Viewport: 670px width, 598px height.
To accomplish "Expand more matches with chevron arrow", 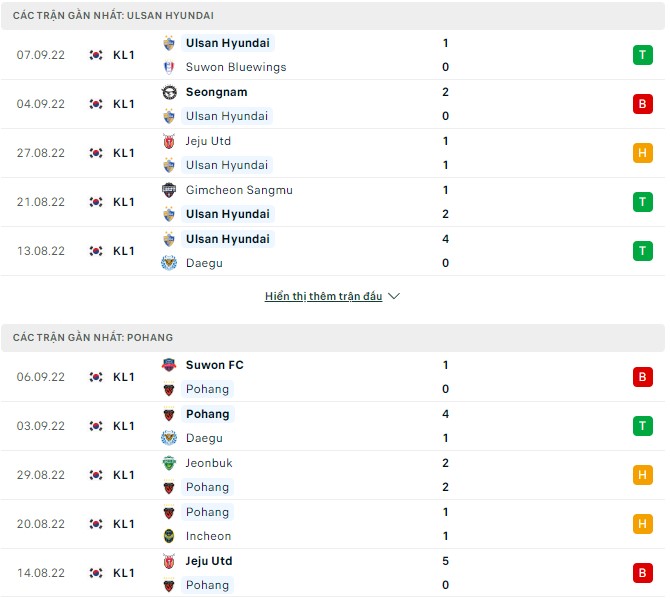I will [x=394, y=297].
